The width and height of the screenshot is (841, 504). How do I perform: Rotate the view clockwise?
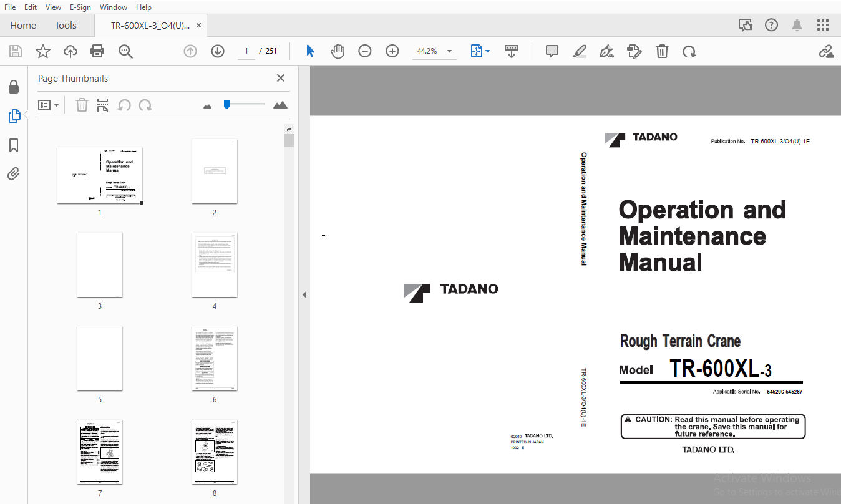click(689, 51)
